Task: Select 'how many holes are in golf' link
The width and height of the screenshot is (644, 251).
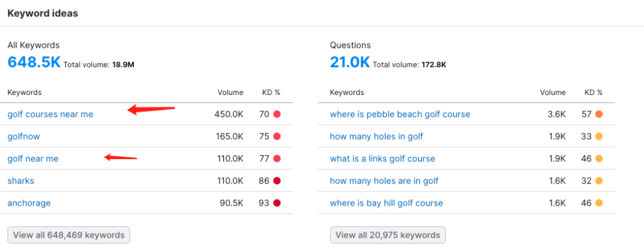Action: click(x=384, y=181)
